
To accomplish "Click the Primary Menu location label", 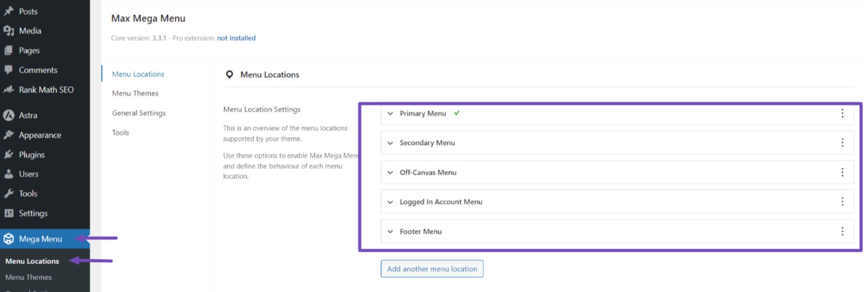I will pyautogui.click(x=423, y=113).
